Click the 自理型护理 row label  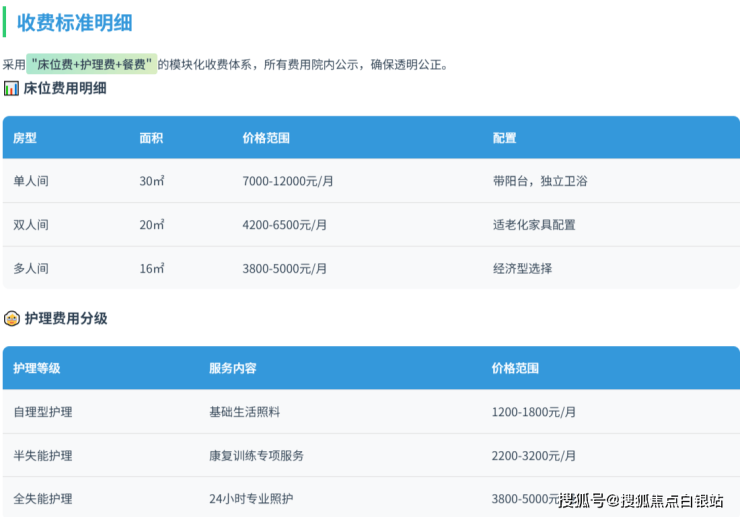[43, 411]
